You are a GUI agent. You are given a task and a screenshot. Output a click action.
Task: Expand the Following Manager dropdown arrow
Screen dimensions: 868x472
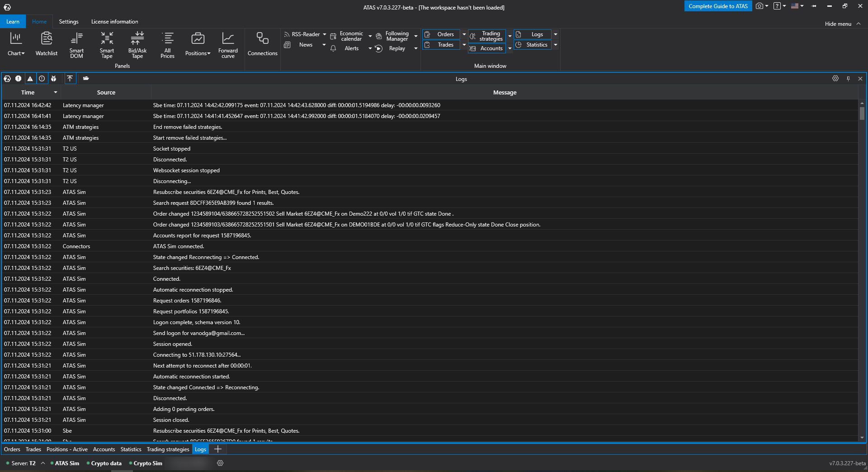pyautogui.click(x=416, y=36)
